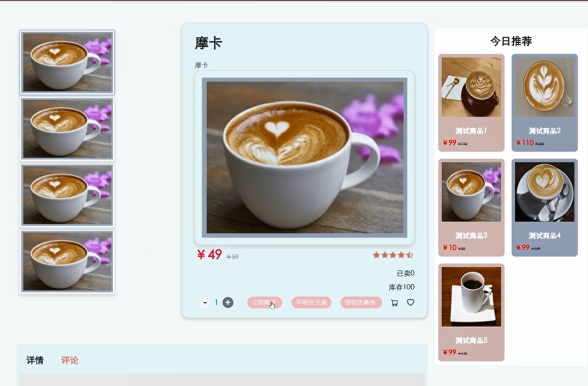Select the third gallery thumbnail from top
588x386 pixels.
click(x=67, y=195)
